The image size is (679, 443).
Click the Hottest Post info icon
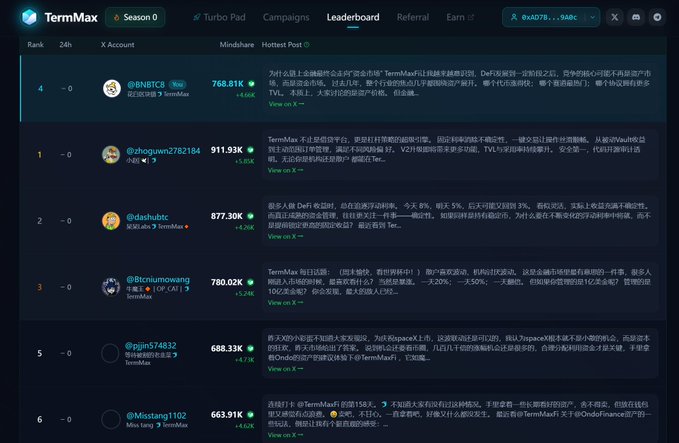click(x=307, y=45)
